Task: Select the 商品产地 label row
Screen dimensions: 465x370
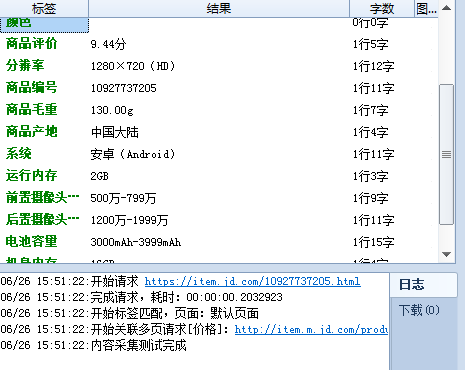Action: tap(32, 132)
